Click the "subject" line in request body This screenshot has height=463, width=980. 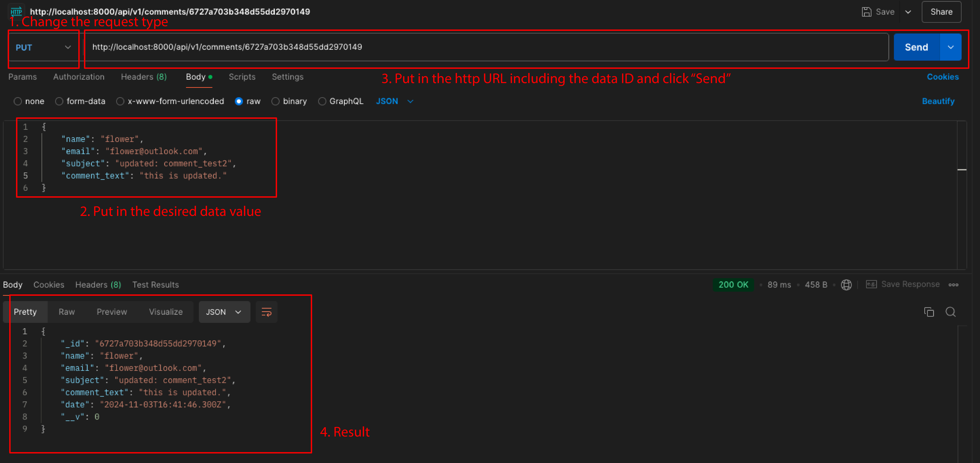pos(149,163)
